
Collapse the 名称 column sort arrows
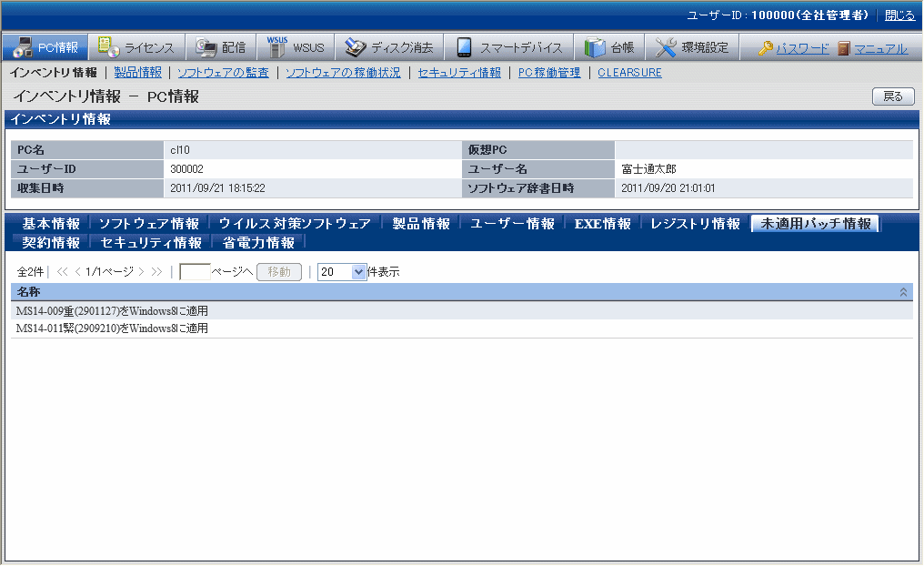click(903, 292)
